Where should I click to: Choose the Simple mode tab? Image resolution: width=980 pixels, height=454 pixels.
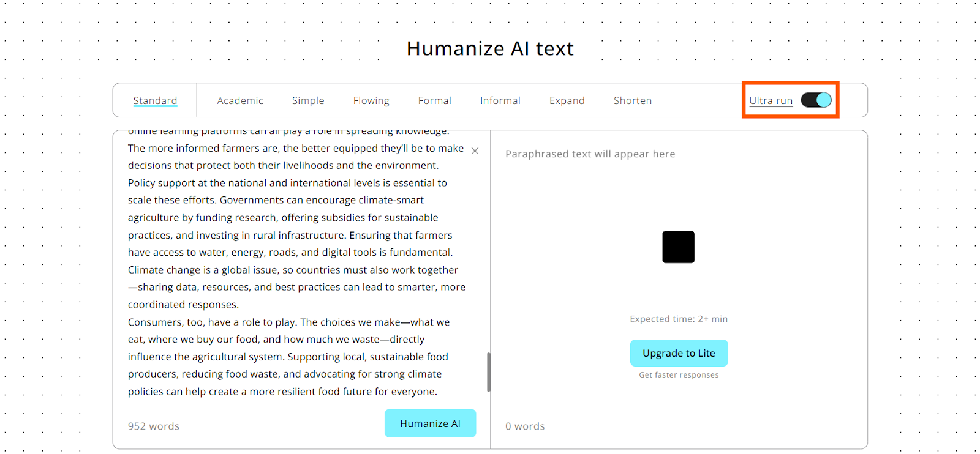coord(308,100)
